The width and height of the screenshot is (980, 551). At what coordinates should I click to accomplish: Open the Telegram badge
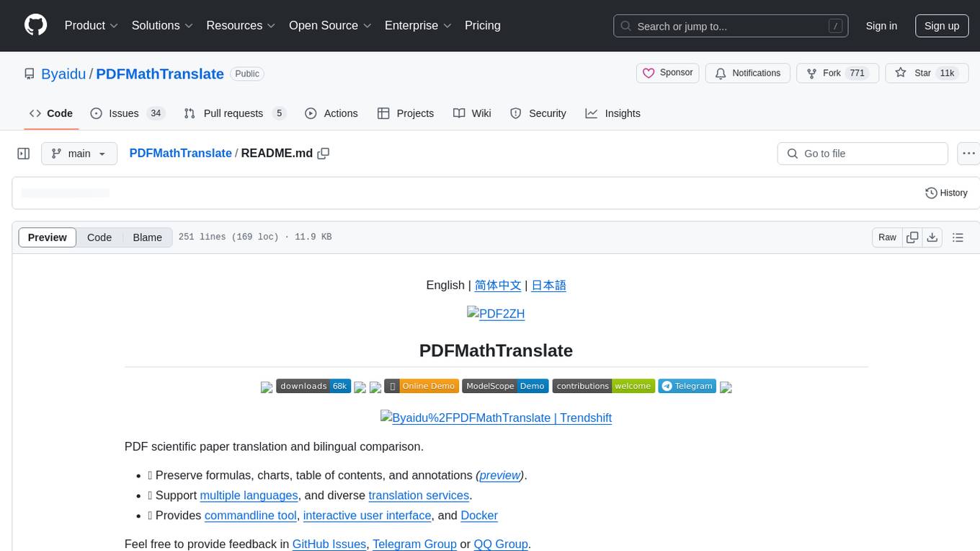(687, 386)
